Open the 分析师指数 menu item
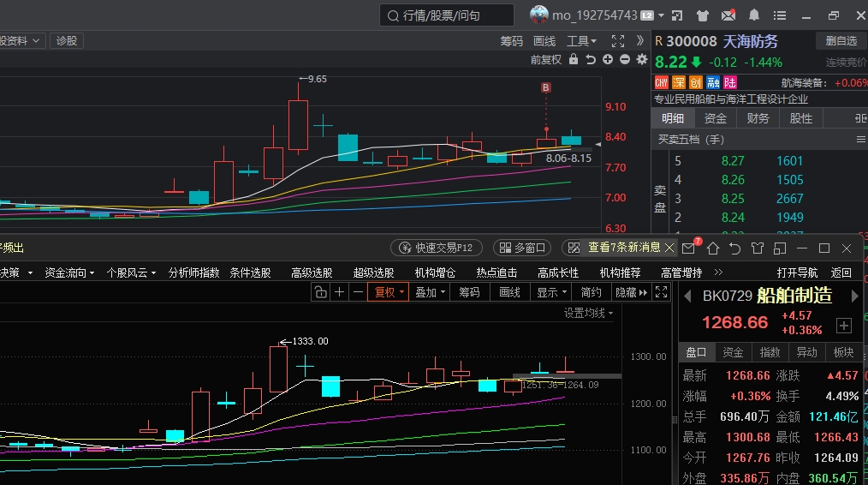Viewport: 868px width, 485px height. point(193,272)
